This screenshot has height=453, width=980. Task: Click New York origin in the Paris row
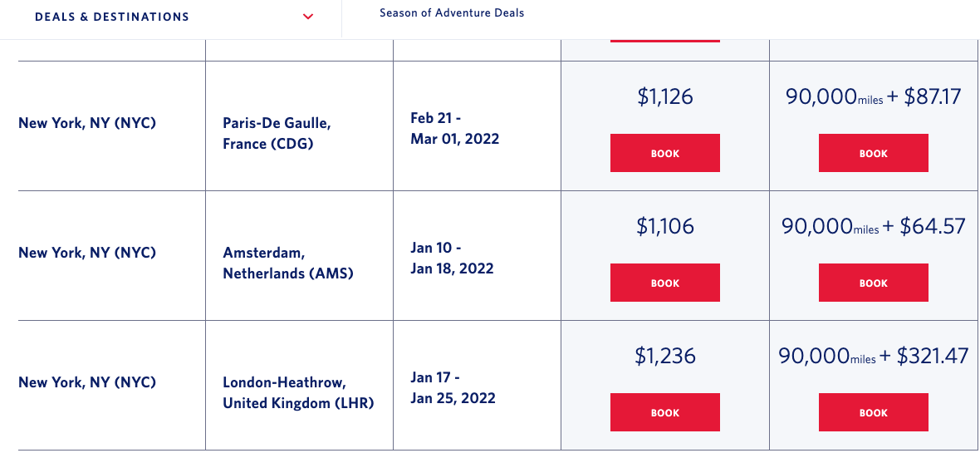87,123
